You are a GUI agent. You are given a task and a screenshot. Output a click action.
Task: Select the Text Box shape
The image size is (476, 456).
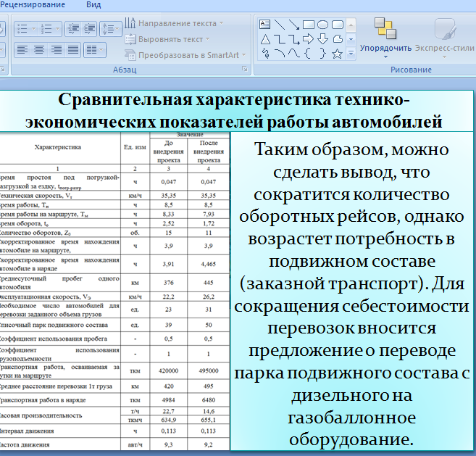pyautogui.click(x=265, y=25)
